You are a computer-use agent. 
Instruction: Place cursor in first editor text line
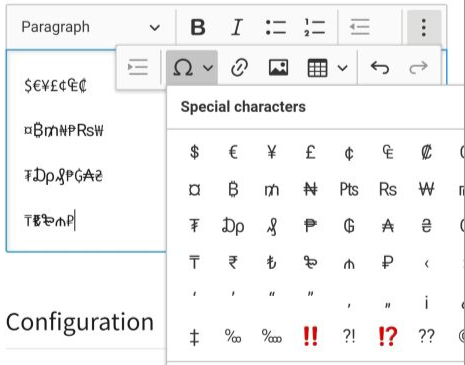click(x=55, y=86)
